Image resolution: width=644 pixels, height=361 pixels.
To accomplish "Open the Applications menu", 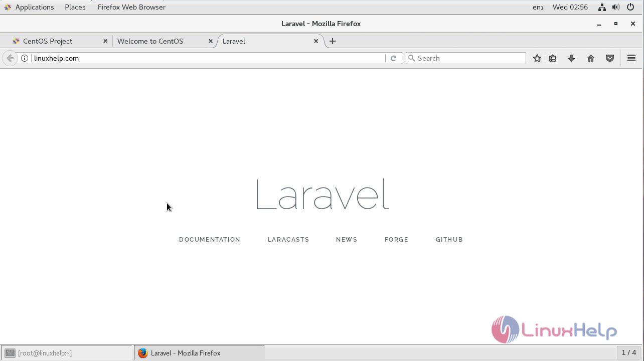I will (x=29, y=7).
